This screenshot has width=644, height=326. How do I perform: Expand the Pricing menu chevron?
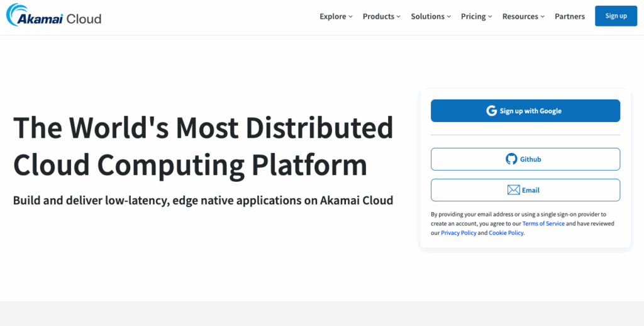pos(490,17)
